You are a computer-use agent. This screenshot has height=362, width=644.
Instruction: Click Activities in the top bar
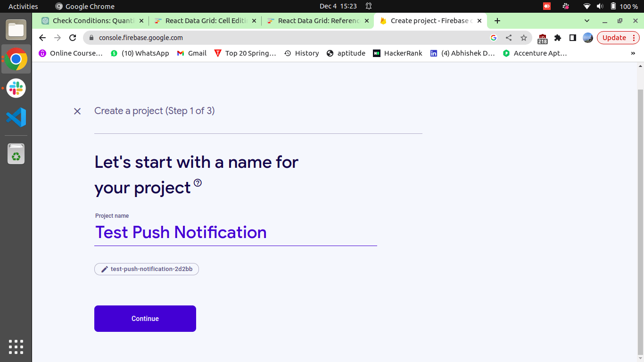point(23,6)
